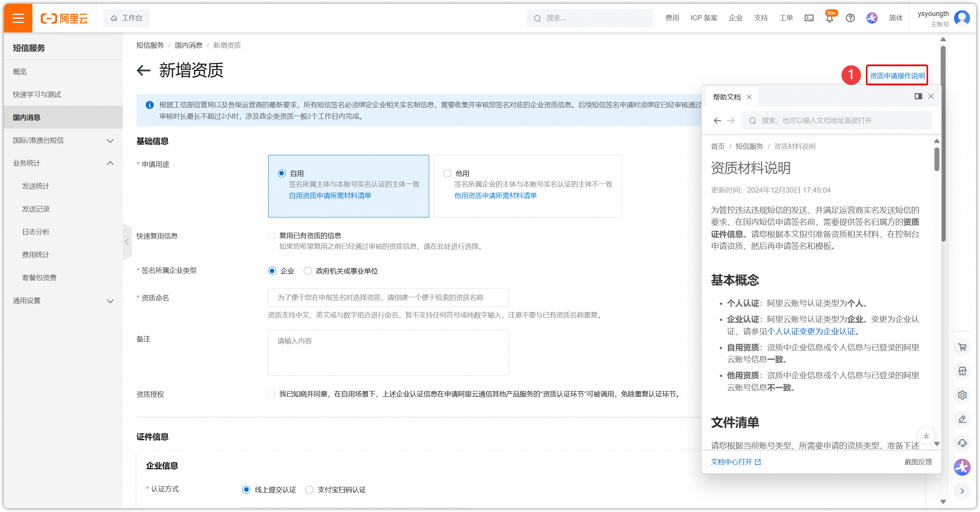Open the hamburger menu in top-left
This screenshot has height=512, width=980.
click(18, 18)
